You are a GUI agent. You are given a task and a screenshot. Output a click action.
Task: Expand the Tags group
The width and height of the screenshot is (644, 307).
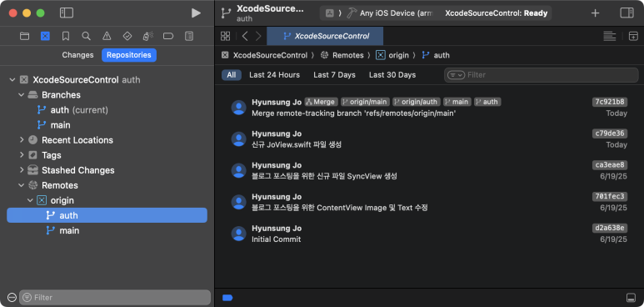(x=22, y=155)
